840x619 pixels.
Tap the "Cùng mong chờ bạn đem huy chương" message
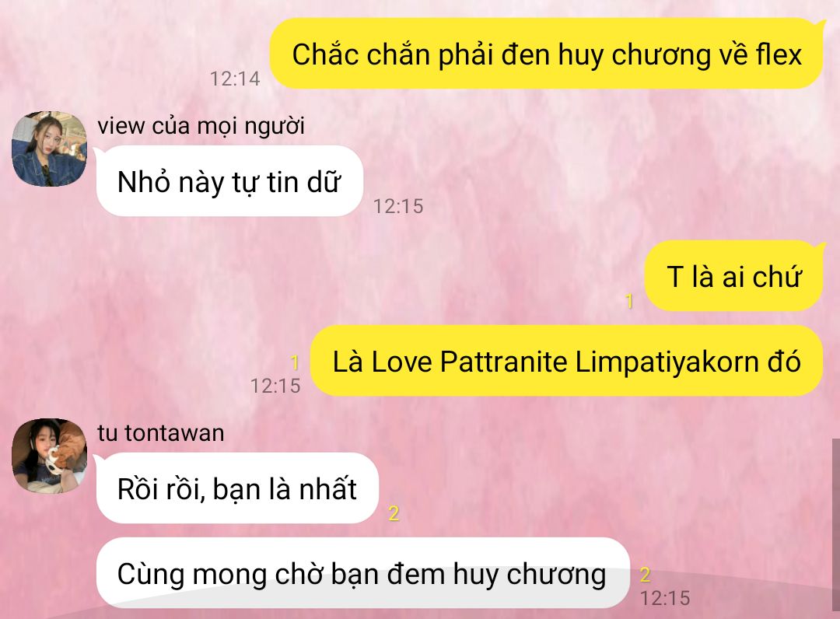coord(362,573)
